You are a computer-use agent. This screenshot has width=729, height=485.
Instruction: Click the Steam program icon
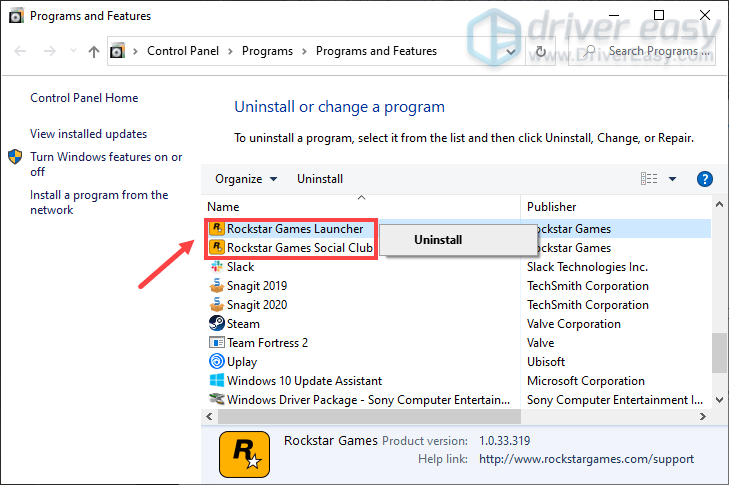click(217, 323)
